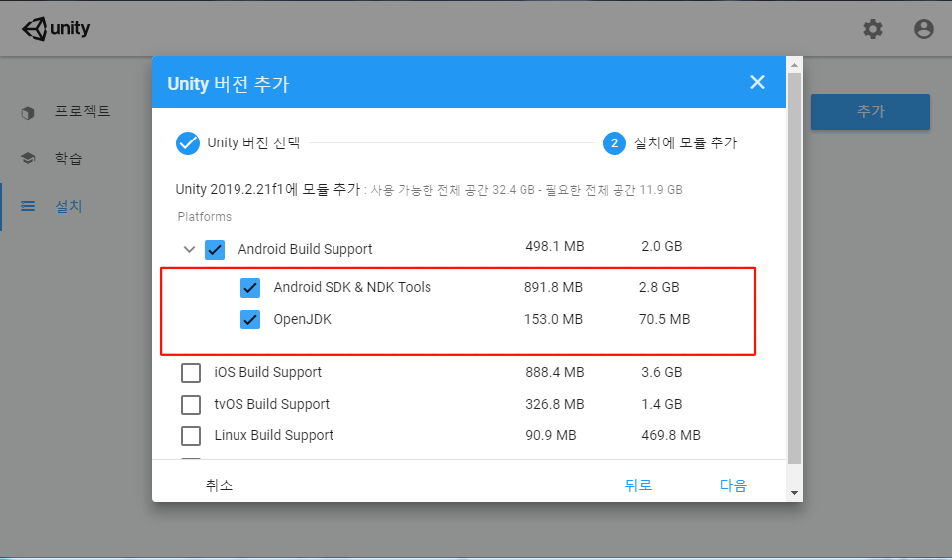The width and height of the screenshot is (952, 560).
Task: Click the Unity 2019.2.21f1 module heading
Action: point(268,189)
